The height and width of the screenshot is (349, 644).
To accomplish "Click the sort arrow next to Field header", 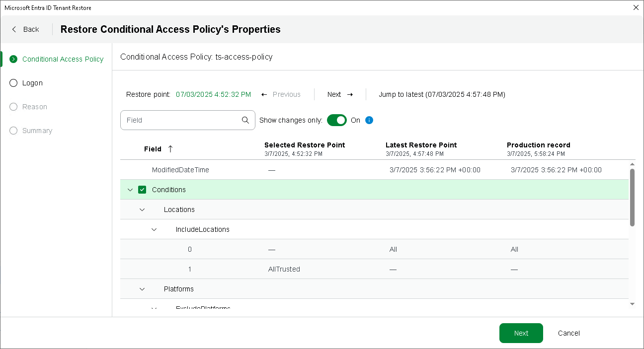I will pos(170,149).
